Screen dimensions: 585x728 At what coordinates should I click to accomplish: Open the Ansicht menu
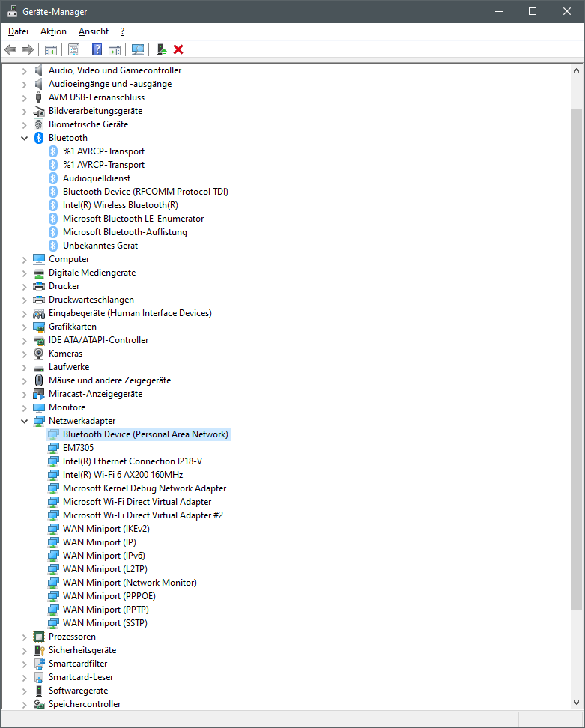94,31
